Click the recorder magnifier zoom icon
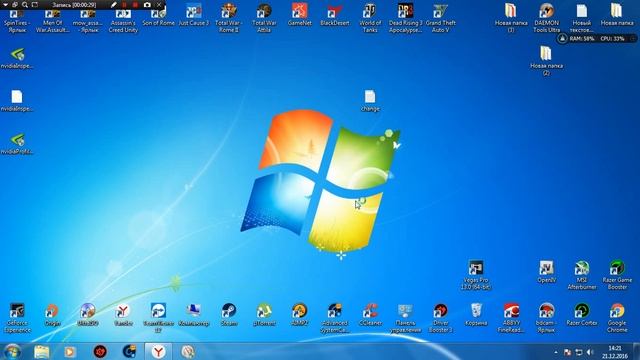 tap(25, 5)
